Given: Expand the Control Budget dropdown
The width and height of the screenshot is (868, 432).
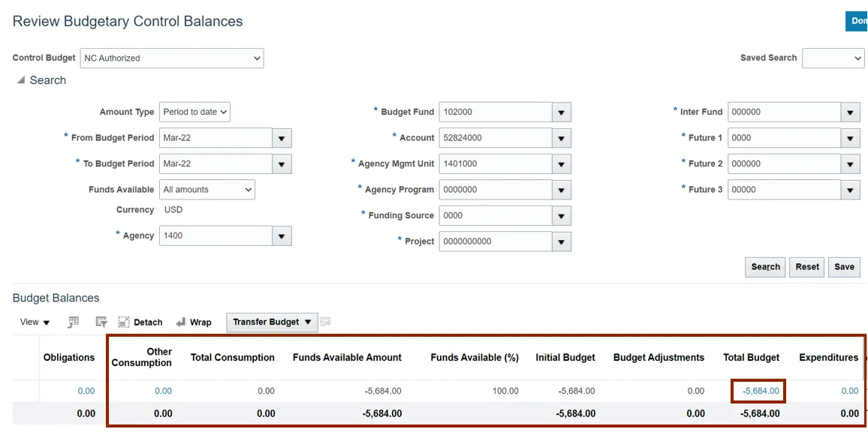Looking at the screenshot, I should (x=257, y=58).
